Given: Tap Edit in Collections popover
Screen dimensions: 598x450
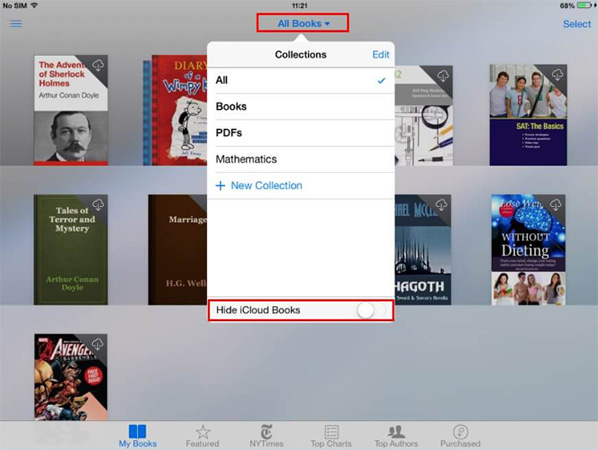Looking at the screenshot, I should [381, 55].
